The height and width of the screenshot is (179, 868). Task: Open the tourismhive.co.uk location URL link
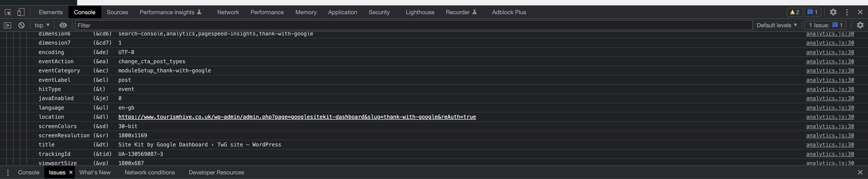click(297, 117)
